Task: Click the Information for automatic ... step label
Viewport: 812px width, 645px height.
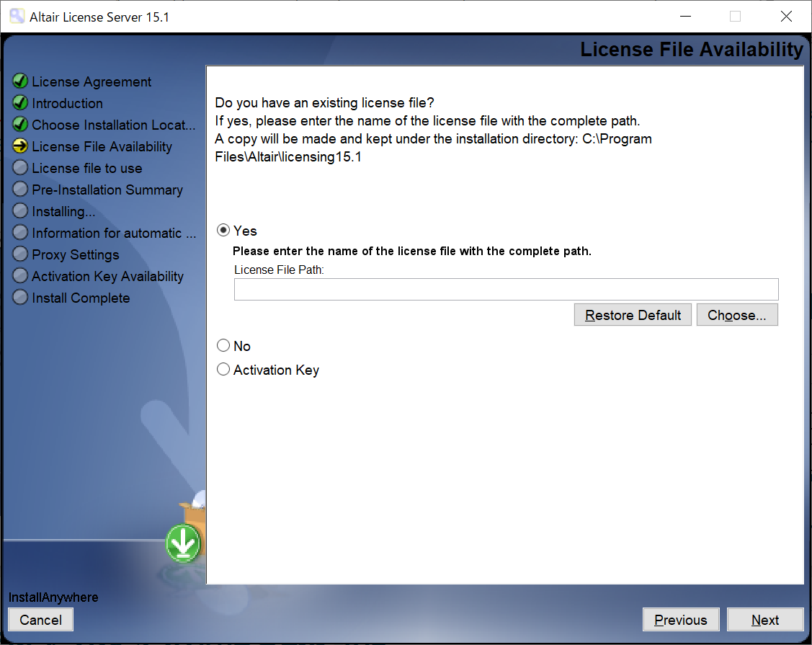Action: (x=114, y=233)
